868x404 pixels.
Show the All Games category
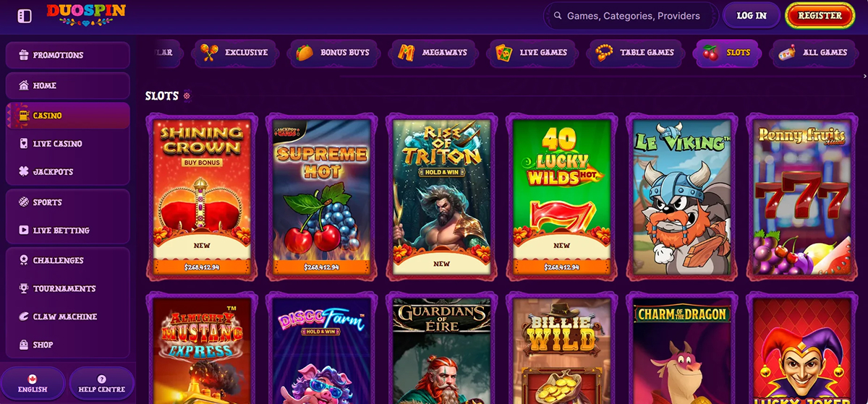(814, 53)
